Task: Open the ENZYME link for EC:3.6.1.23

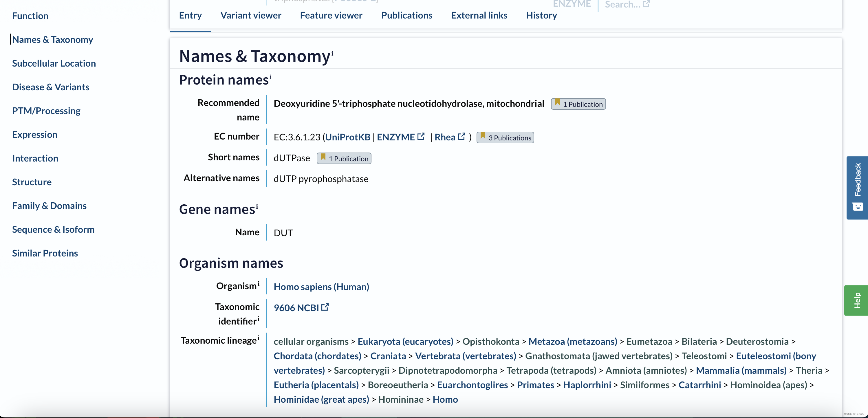Action: click(395, 137)
